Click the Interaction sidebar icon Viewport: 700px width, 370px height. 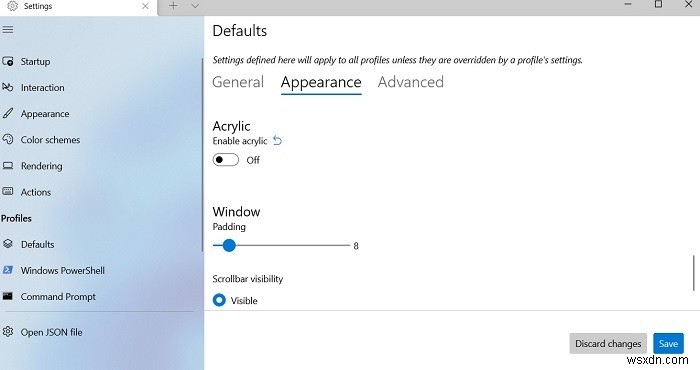[8, 87]
